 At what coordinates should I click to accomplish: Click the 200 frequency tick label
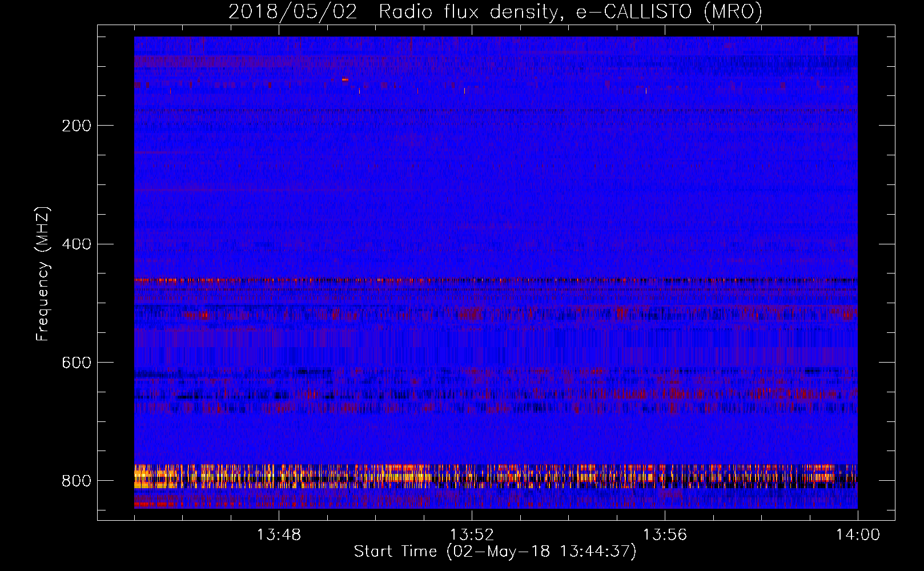[77, 126]
